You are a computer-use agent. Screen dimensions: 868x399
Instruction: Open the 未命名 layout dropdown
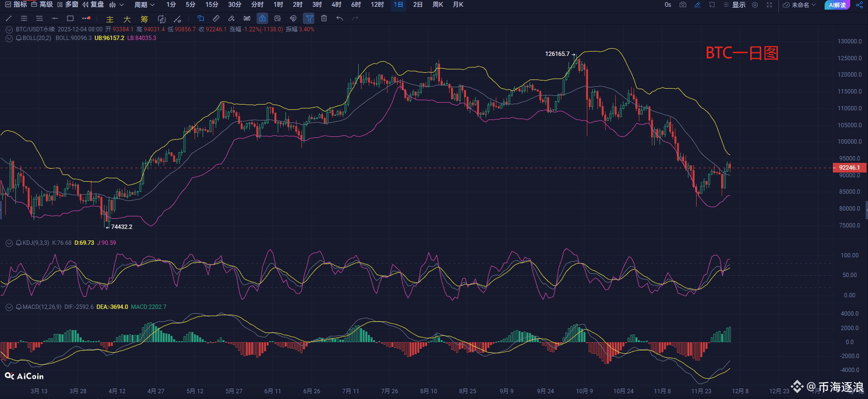[x=799, y=5]
